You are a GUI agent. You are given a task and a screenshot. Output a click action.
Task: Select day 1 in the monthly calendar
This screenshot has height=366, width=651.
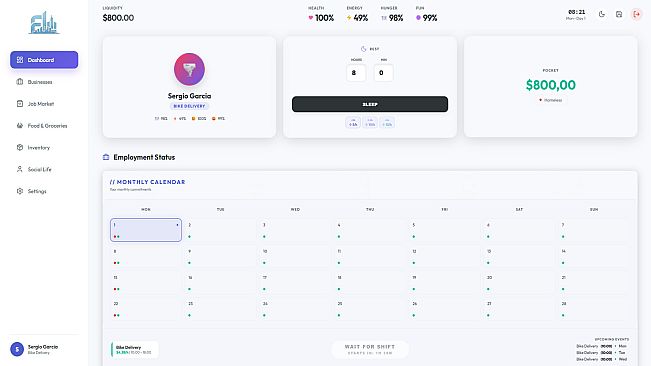coord(146,230)
